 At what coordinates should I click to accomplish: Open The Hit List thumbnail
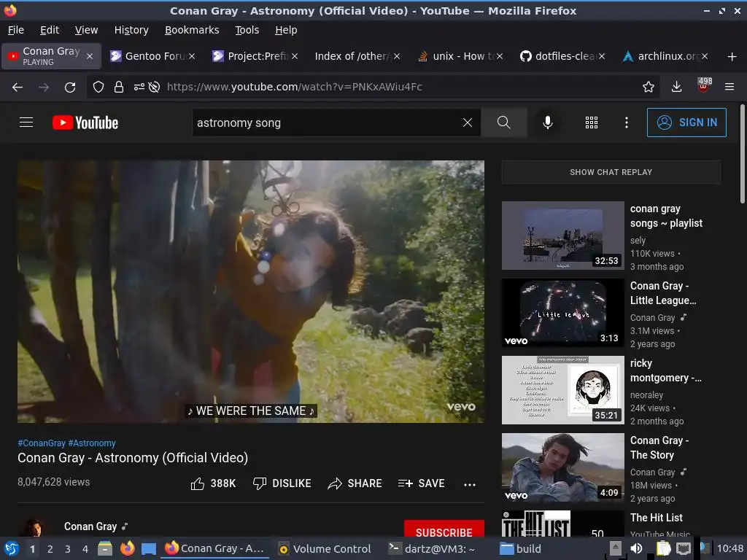[562, 524]
